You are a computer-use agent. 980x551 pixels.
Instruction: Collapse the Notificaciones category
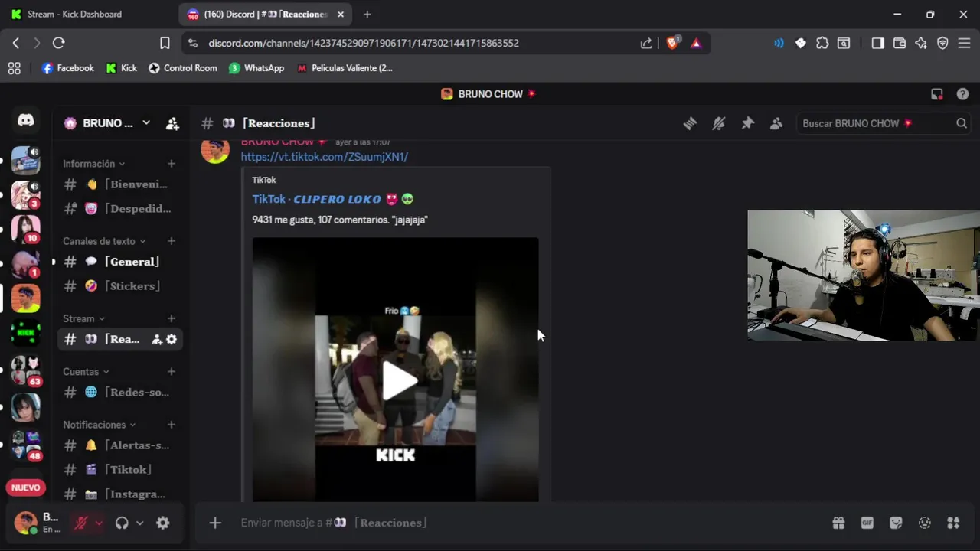click(99, 425)
